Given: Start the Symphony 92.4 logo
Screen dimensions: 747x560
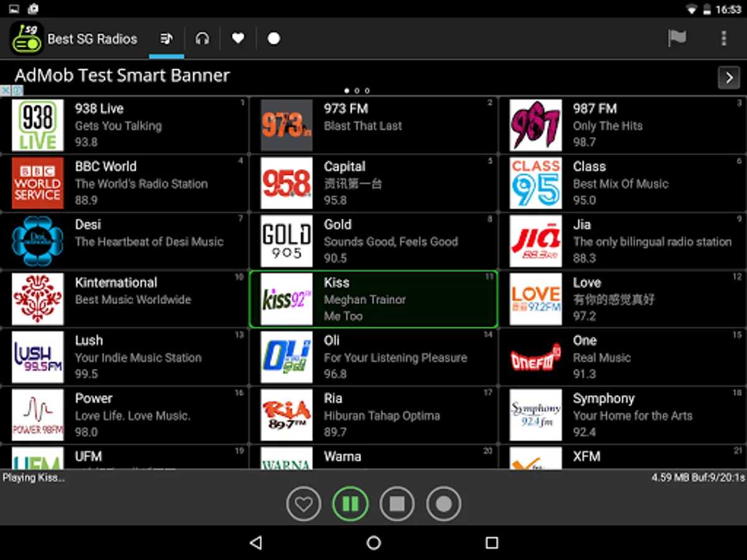Looking at the screenshot, I should coord(535,414).
